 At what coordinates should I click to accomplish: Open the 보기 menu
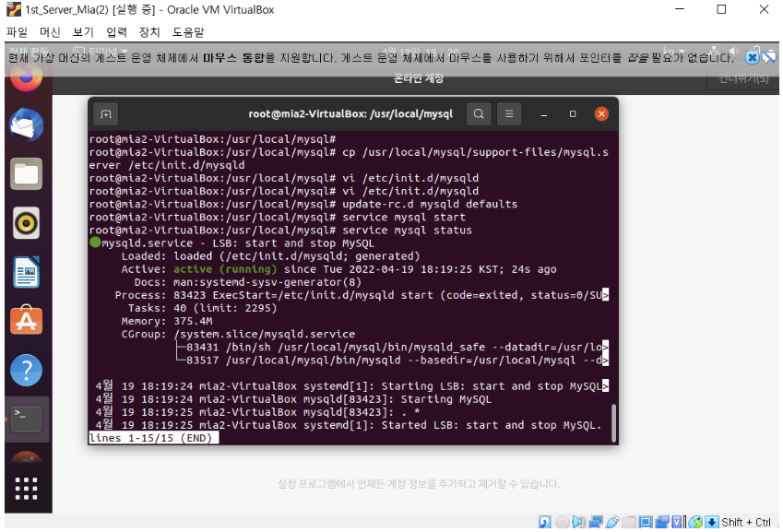[x=83, y=32]
